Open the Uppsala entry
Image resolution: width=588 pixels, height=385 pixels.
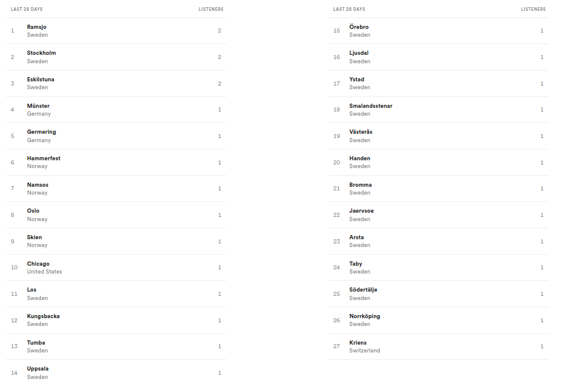116,372
